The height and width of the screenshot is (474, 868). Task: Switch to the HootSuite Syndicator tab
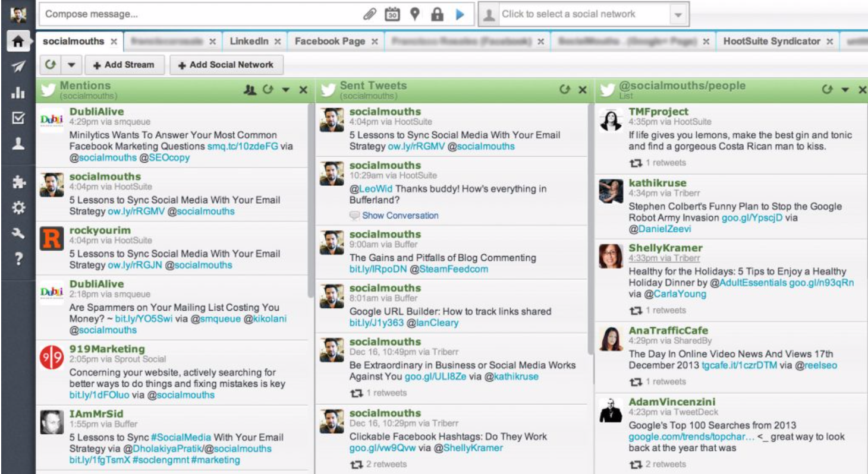point(772,42)
